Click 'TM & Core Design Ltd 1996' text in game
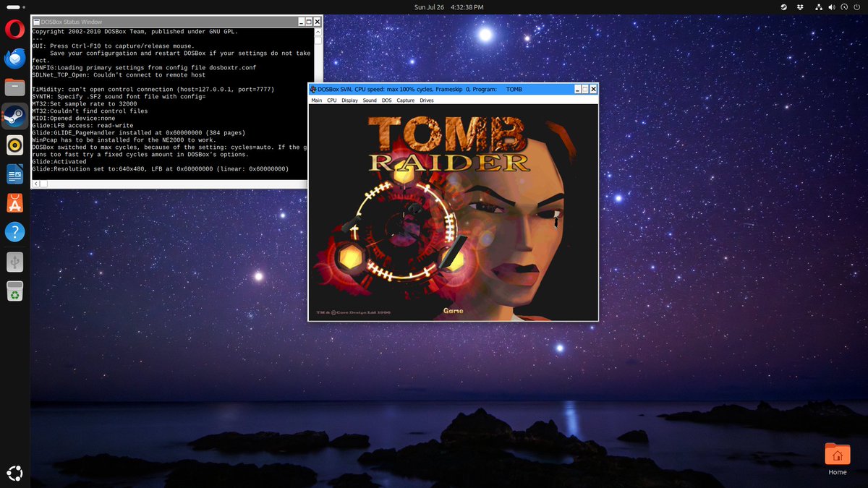Viewport: 868px width, 488px height. click(353, 313)
